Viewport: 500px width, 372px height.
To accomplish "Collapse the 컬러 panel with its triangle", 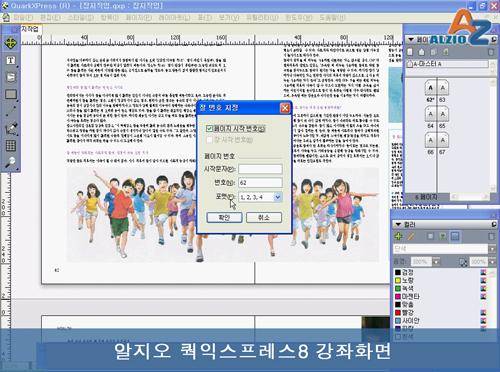I will [398, 225].
